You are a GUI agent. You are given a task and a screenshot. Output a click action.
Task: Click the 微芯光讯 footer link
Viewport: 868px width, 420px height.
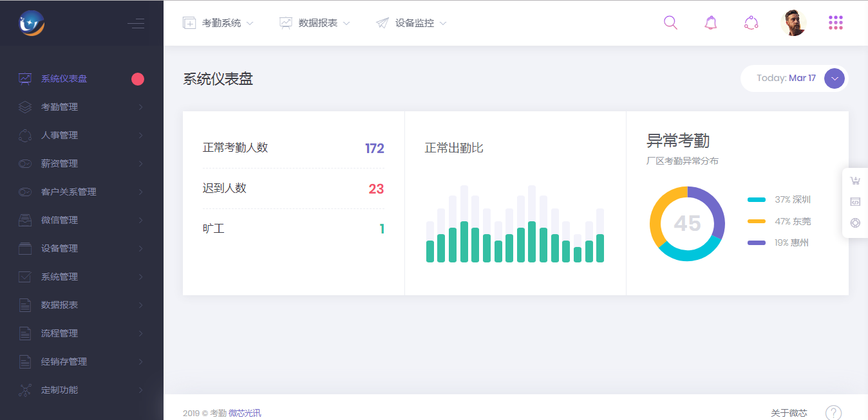click(245, 413)
